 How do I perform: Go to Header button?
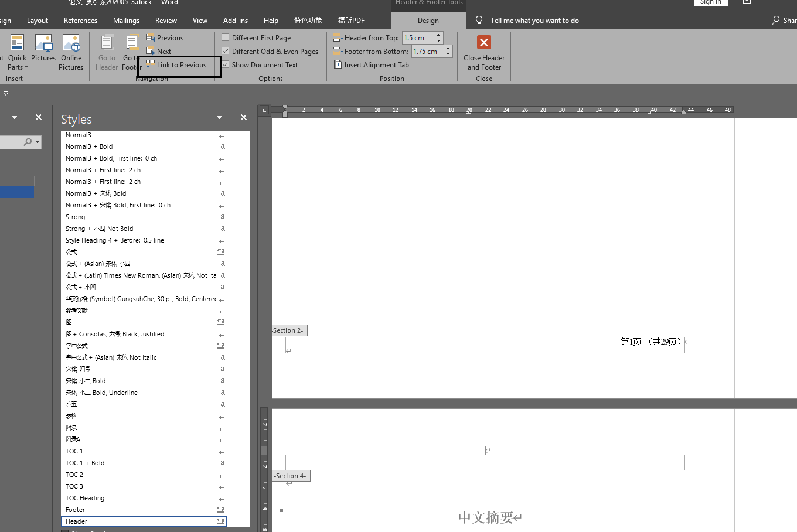107,52
